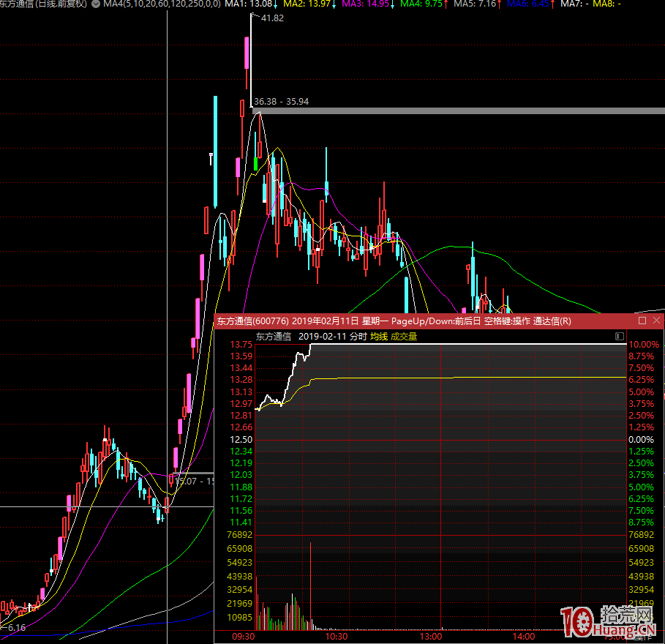
Task: Click the 09:30 time axis label
Action: tap(244, 637)
